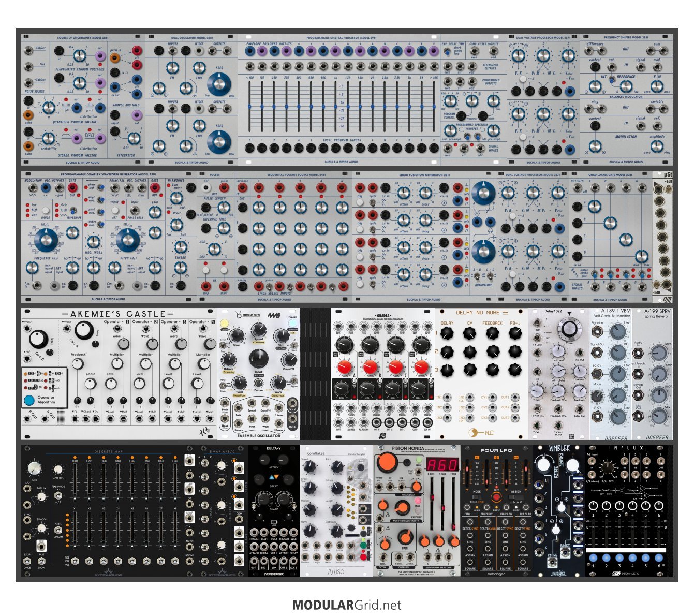Flip the Mode switch on Four LFO
This screenshot has height=616, width=694.
[477, 497]
